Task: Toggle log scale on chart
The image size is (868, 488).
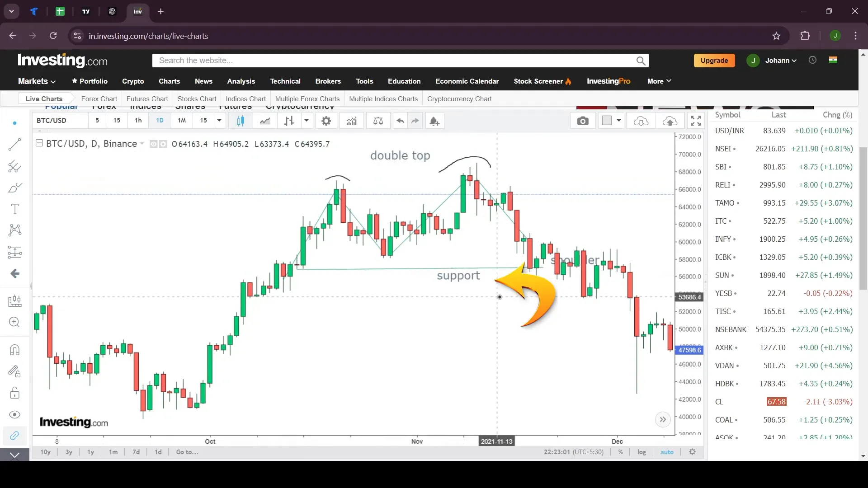Action: (642, 452)
